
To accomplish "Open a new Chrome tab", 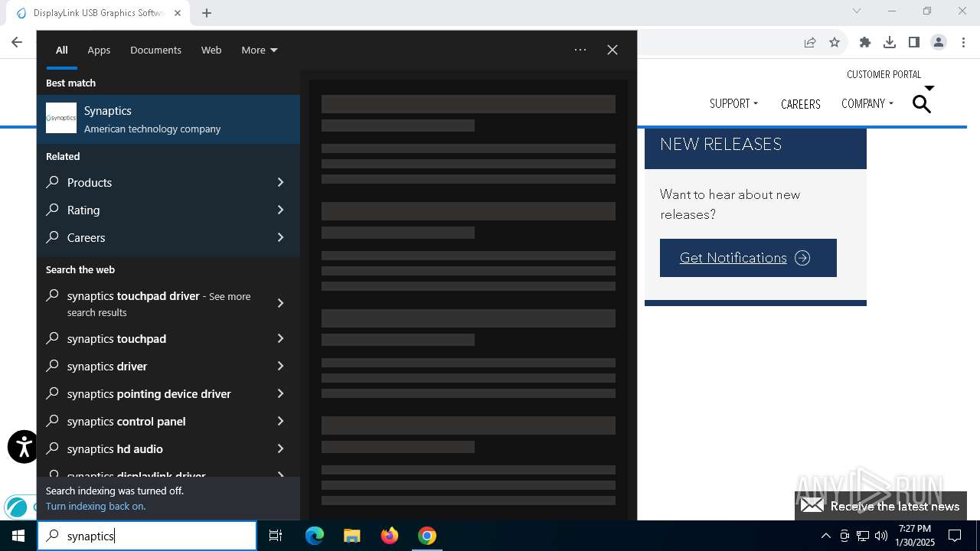I will (207, 13).
